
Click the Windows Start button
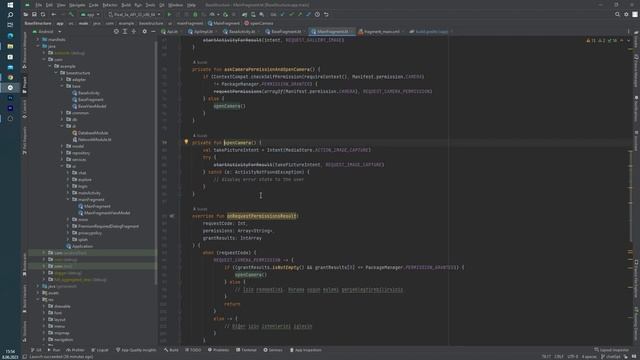(10, 5)
